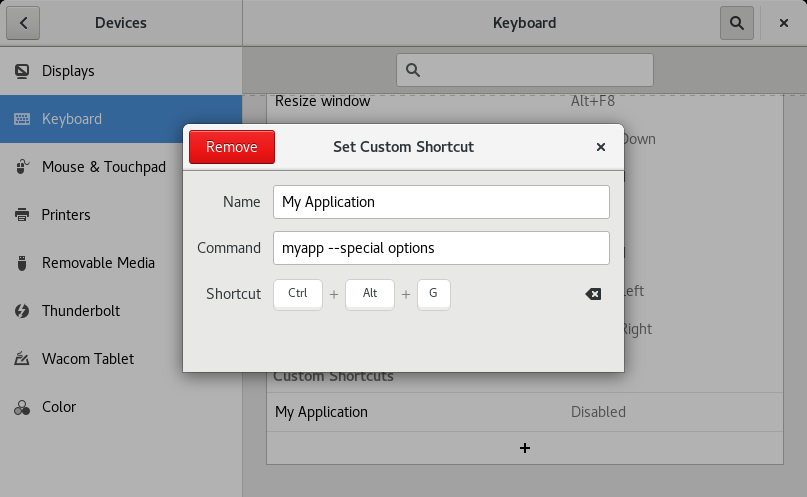The height and width of the screenshot is (497, 807).
Task: Click the Shortcut label in the dialog
Action: click(233, 294)
